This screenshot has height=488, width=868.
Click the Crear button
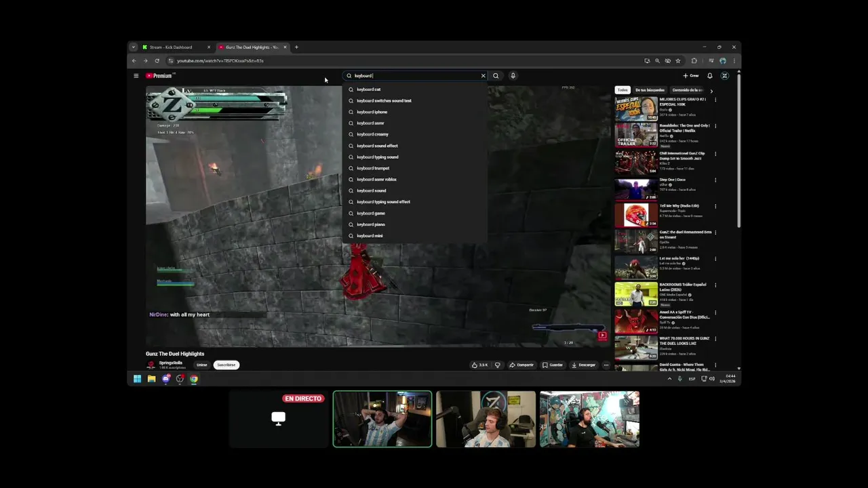(691, 76)
